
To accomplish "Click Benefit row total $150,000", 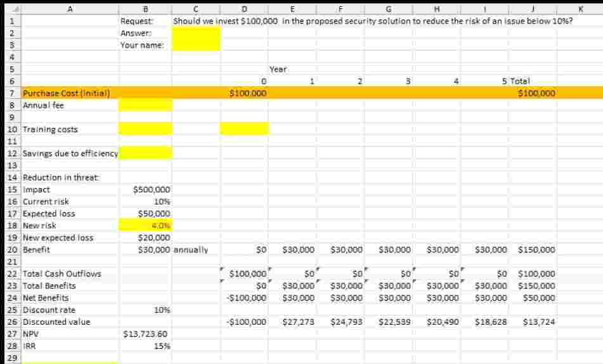I will [x=536, y=250].
